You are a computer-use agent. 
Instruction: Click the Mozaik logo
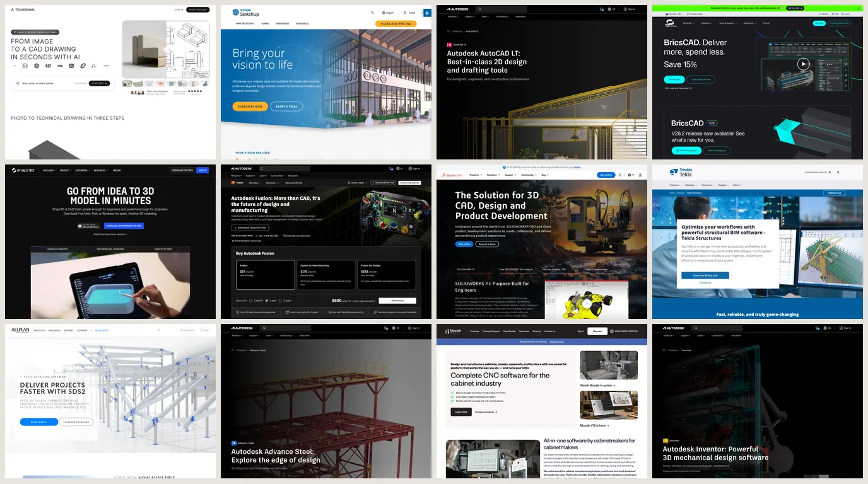pyautogui.click(x=454, y=331)
